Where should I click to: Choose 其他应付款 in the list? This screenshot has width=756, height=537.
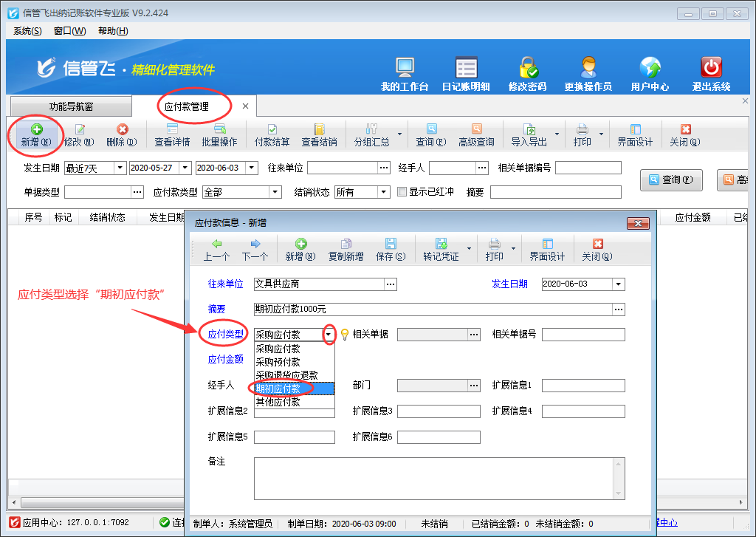(x=278, y=402)
